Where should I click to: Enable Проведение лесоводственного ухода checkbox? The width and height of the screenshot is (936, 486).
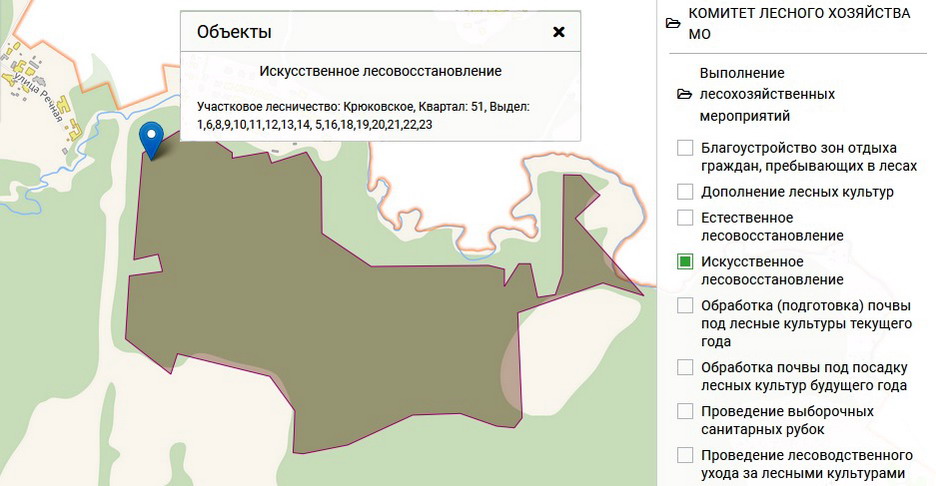[685, 455]
